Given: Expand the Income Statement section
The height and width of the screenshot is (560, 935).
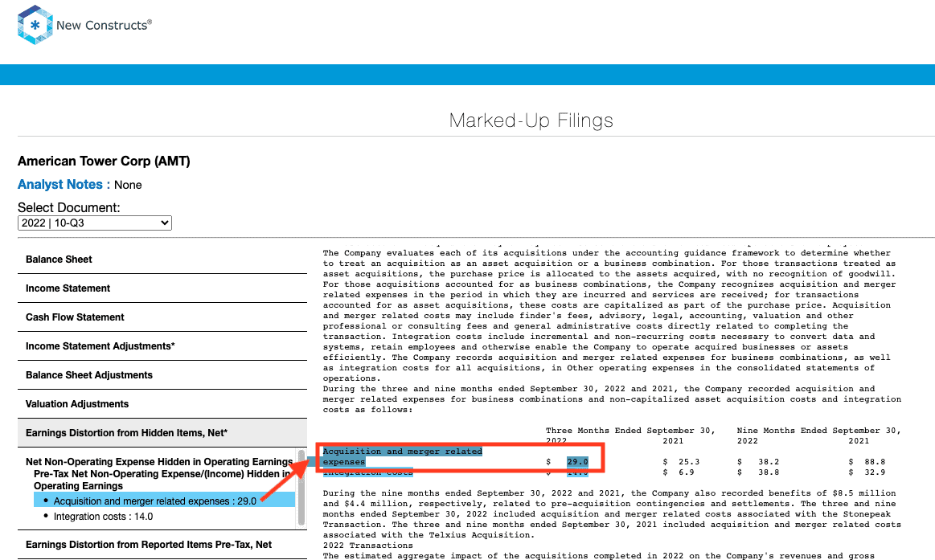Looking at the screenshot, I should 162,288.
